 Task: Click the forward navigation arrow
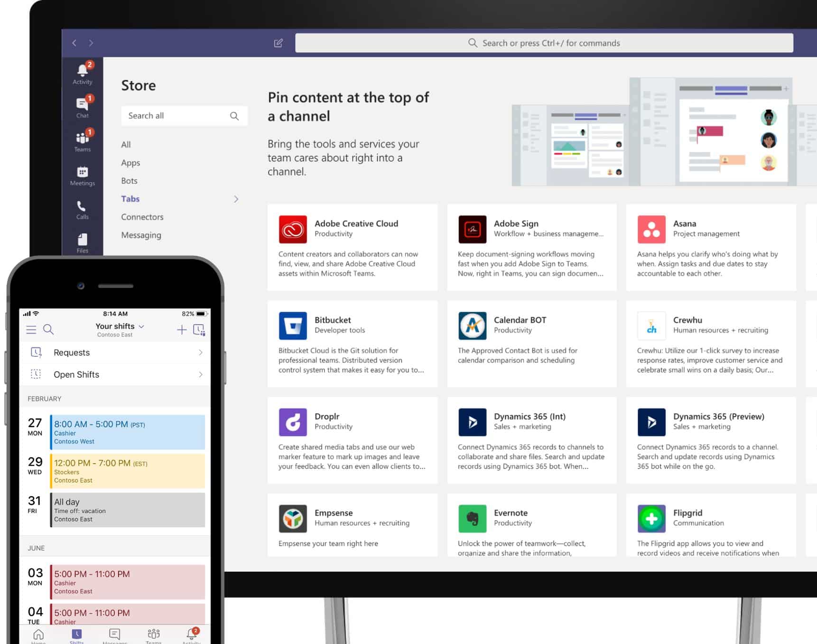[x=91, y=43]
